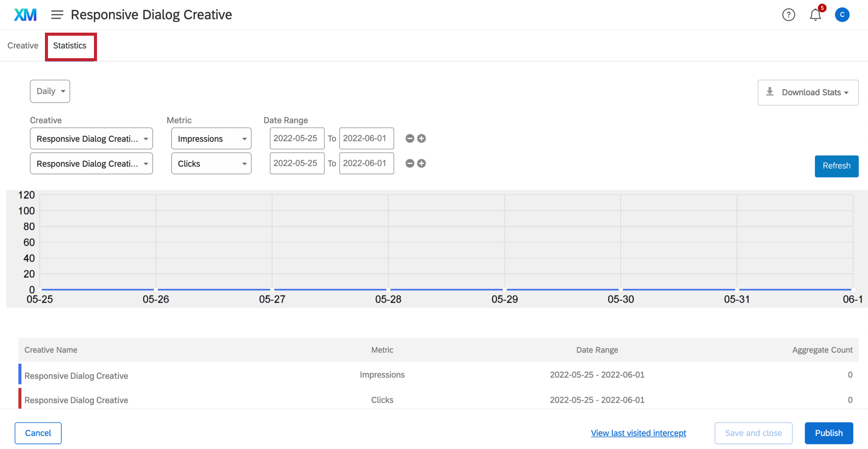
Task: Open the help question mark icon
Action: point(788,15)
